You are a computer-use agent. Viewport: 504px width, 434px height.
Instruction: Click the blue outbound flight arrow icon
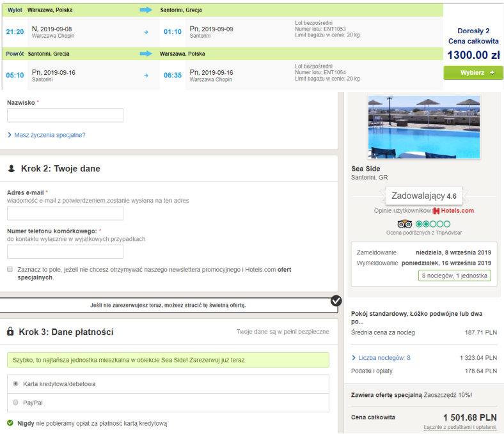click(x=146, y=10)
